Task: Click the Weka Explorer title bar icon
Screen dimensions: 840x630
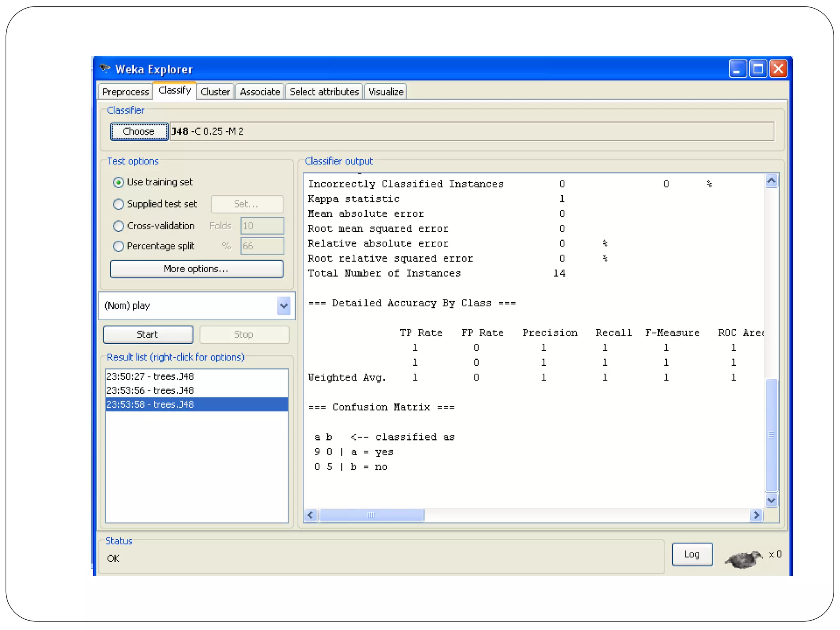Action: point(105,68)
